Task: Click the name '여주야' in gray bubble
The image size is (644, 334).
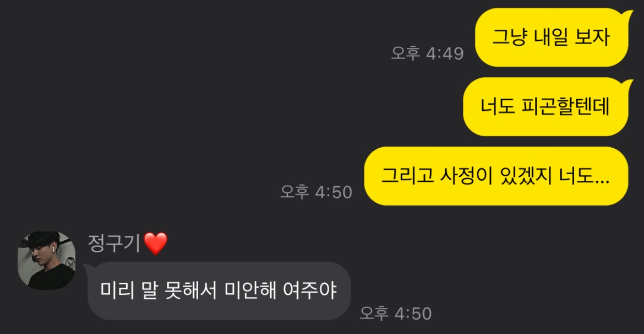Action: (310, 291)
